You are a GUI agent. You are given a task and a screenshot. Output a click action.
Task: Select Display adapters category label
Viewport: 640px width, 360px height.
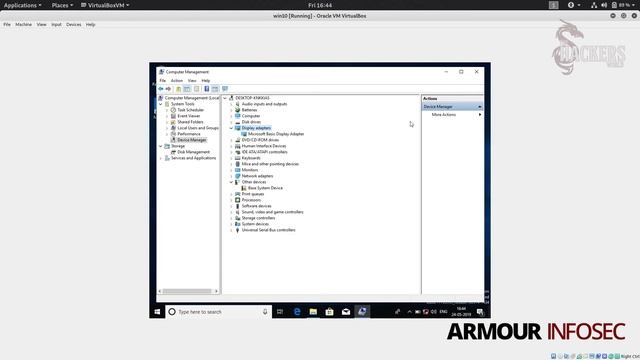[256, 128]
